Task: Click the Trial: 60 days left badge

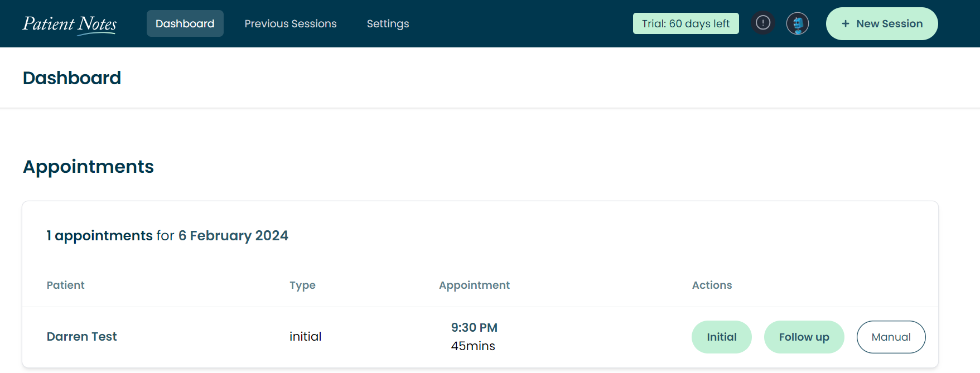Action: tap(686, 23)
